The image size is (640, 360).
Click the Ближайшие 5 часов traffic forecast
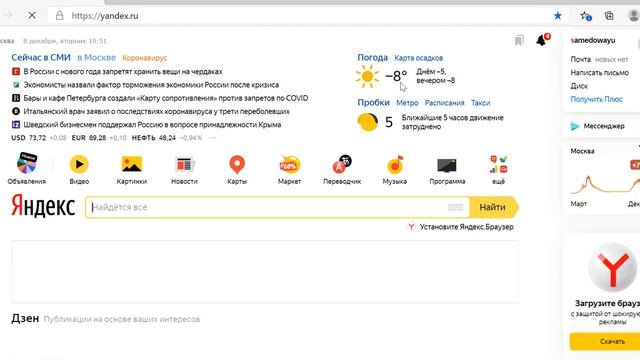click(452, 122)
